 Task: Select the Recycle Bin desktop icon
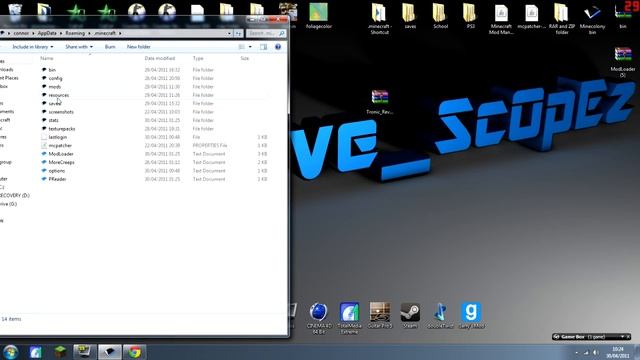tap(15, 11)
